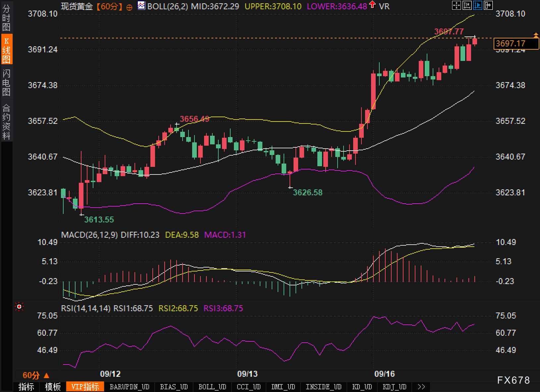540x392 pixels.
Task: Click the jump-to-start chart icon
Action: tap(467, 5)
